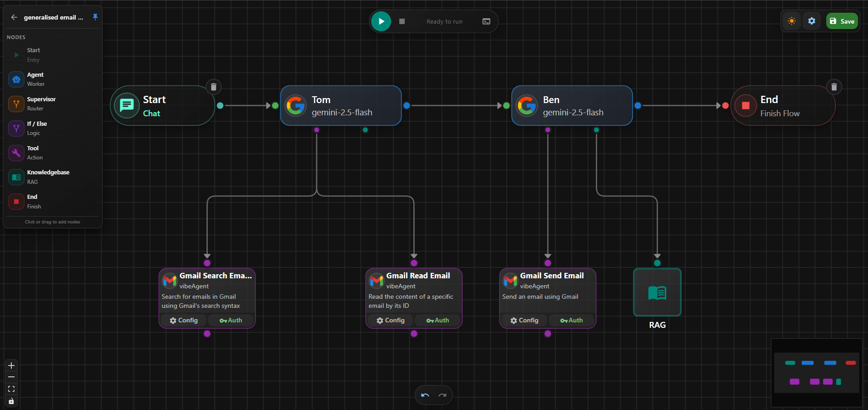
Task: Click Tom node's blue output connector
Action: tap(407, 105)
